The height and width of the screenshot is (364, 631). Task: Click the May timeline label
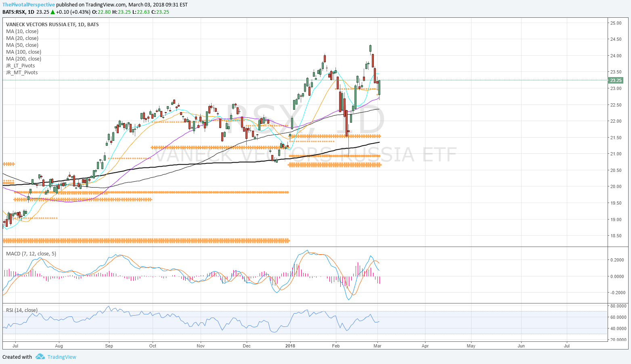point(471,346)
